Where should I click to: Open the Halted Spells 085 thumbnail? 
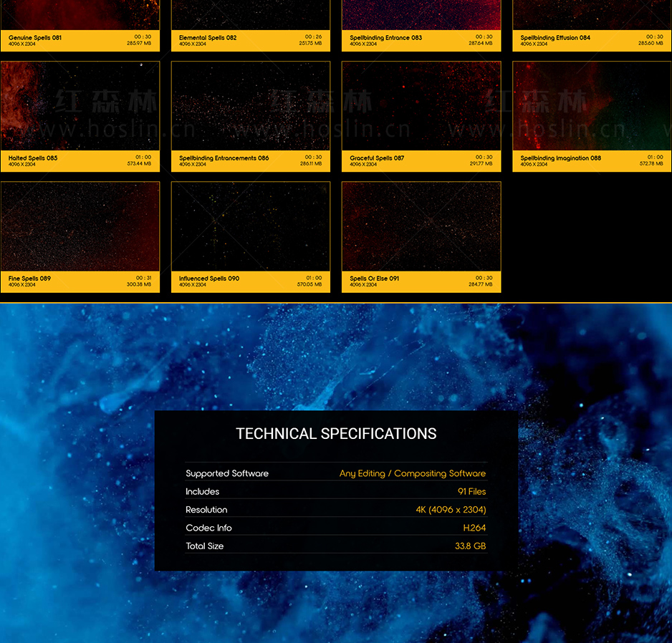point(80,106)
